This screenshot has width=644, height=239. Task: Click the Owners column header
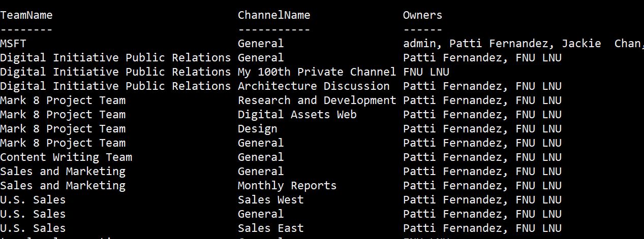pyautogui.click(x=422, y=15)
